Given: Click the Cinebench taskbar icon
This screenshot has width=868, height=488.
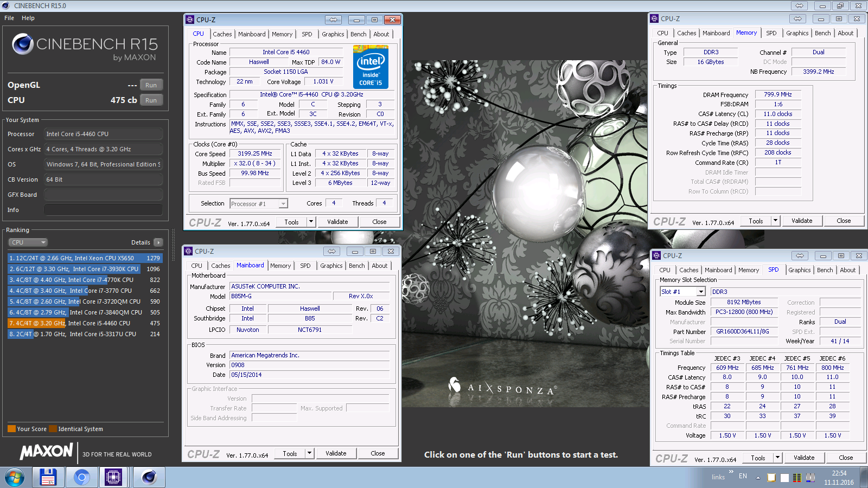Looking at the screenshot, I should [x=149, y=478].
